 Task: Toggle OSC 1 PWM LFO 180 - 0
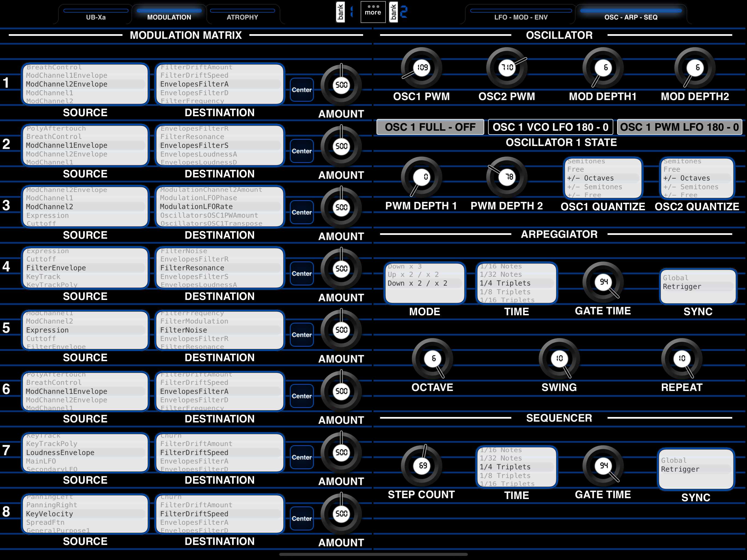click(x=679, y=127)
